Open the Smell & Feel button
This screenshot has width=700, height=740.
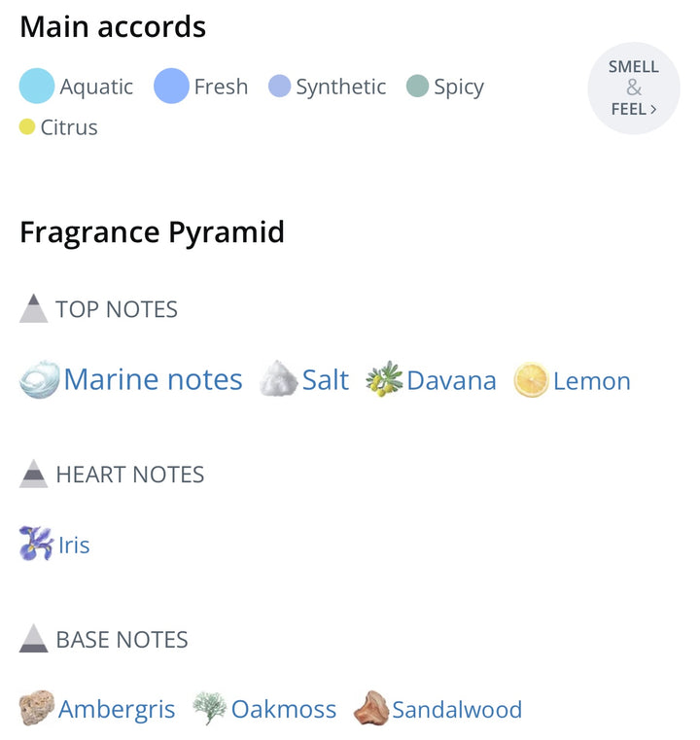[x=634, y=88]
